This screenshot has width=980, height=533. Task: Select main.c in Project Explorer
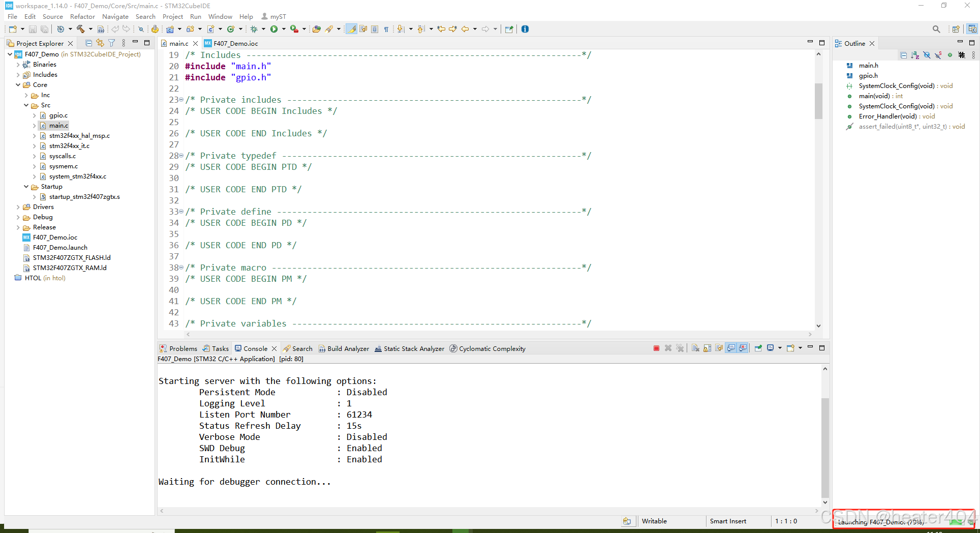coord(58,126)
